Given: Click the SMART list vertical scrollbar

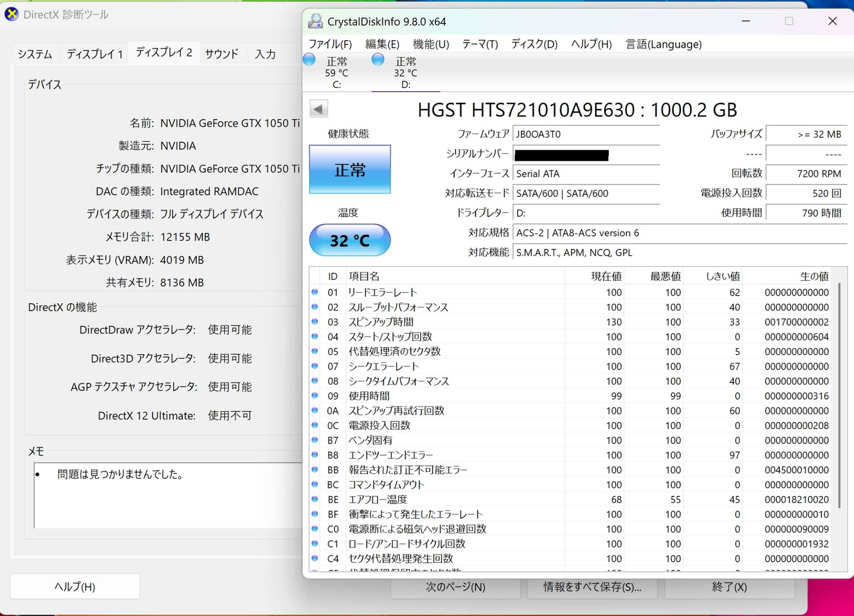Looking at the screenshot, I should tap(839, 395).
